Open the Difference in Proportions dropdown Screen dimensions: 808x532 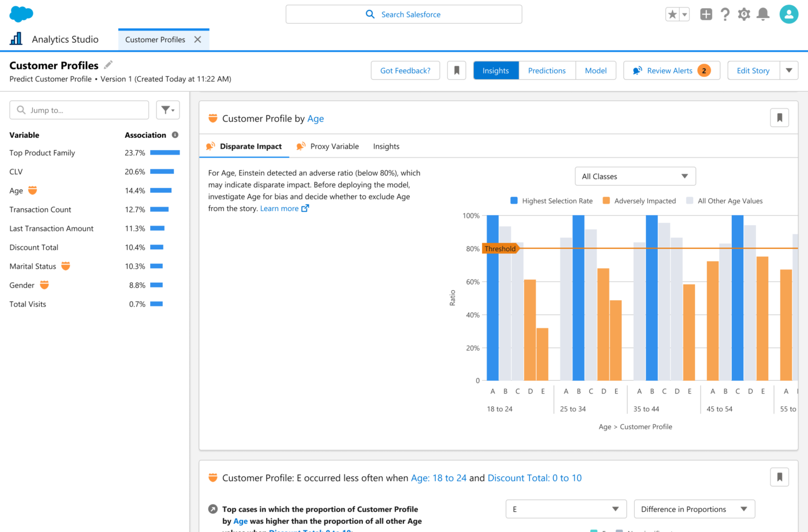(x=694, y=509)
